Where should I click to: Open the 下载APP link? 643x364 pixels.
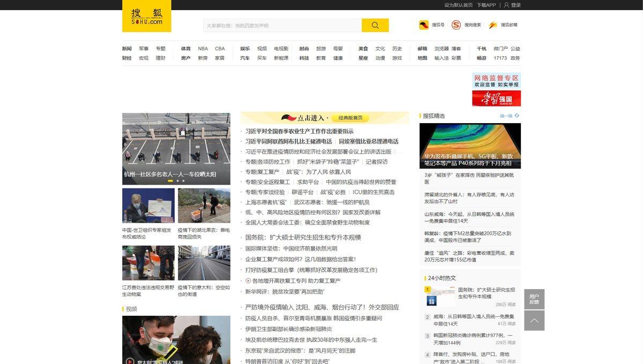coord(486,5)
